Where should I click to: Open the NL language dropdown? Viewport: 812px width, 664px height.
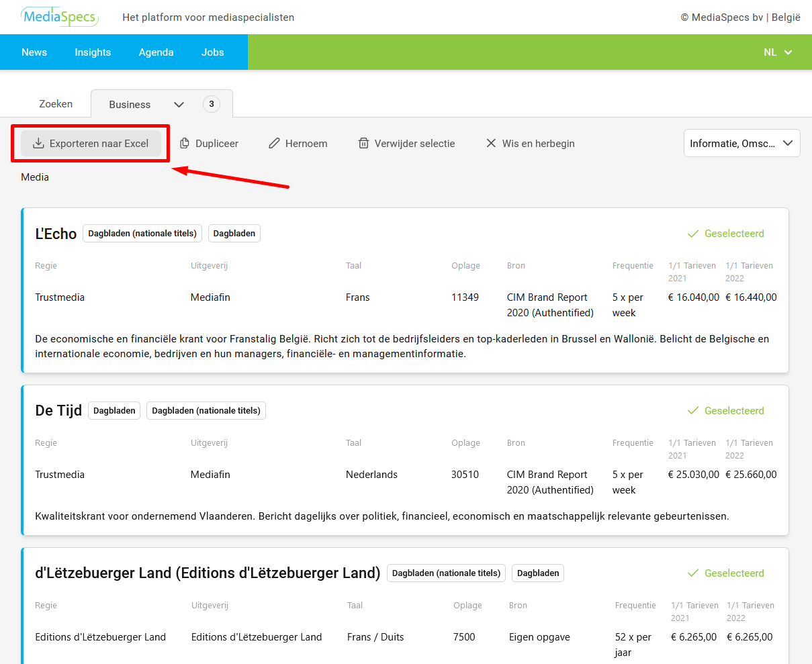pos(778,52)
